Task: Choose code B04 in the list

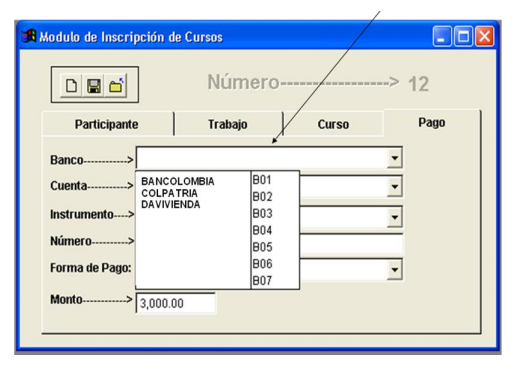Action: [x=262, y=230]
